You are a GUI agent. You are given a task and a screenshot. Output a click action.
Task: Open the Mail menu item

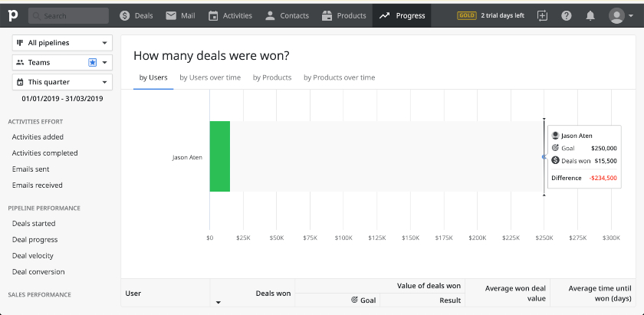pyautogui.click(x=180, y=15)
